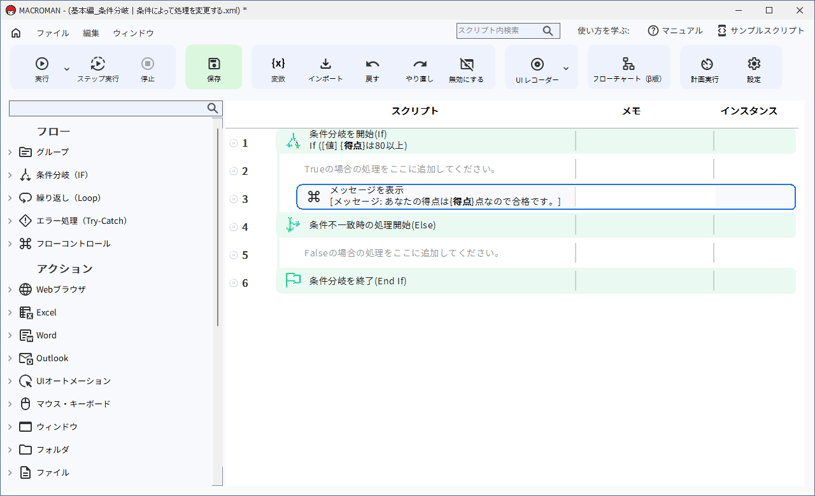Click the magnifier in the left panel search
The height and width of the screenshot is (496, 815).
click(x=213, y=108)
